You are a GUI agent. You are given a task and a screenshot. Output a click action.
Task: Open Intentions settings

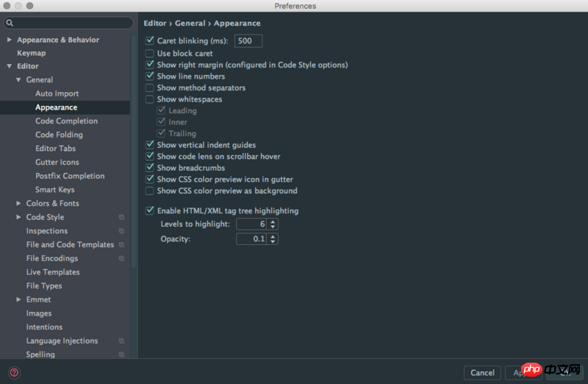[x=44, y=327]
